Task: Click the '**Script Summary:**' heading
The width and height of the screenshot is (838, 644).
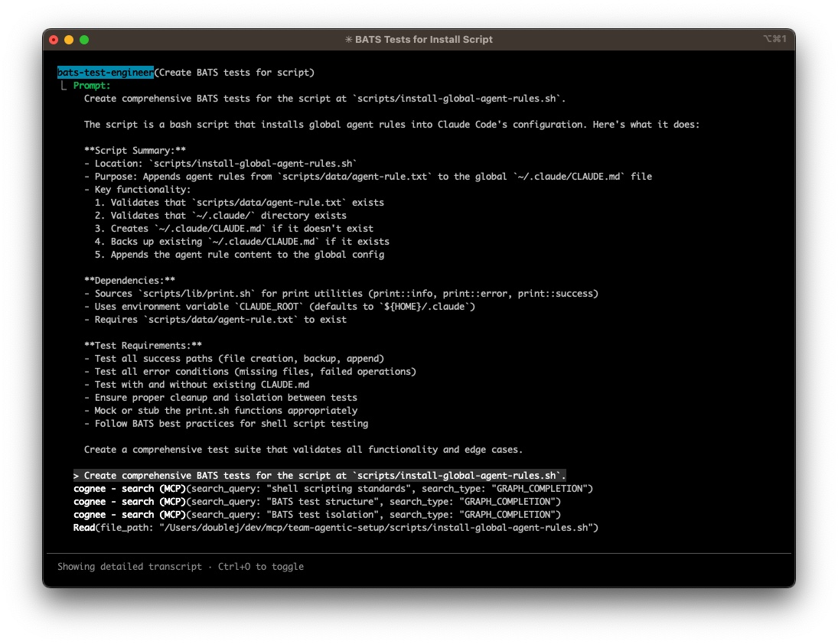Action: tap(135, 151)
